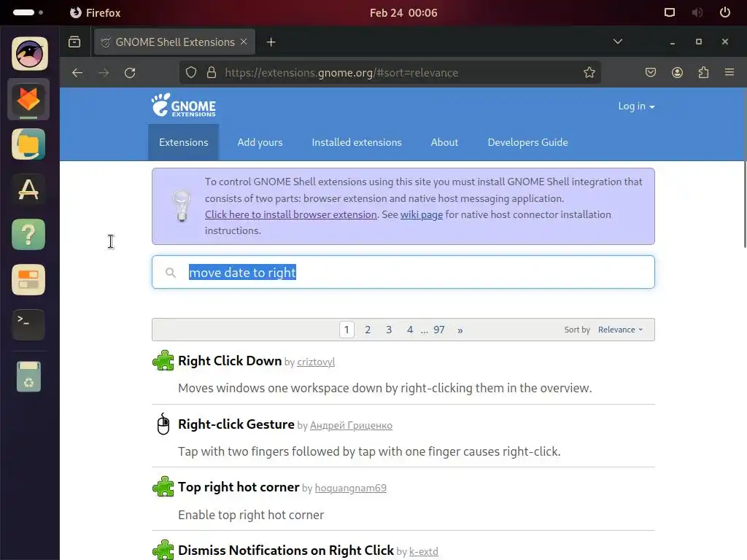Open the tracking protection shield icon
Viewport: 747px width, 560px height.
click(x=191, y=72)
